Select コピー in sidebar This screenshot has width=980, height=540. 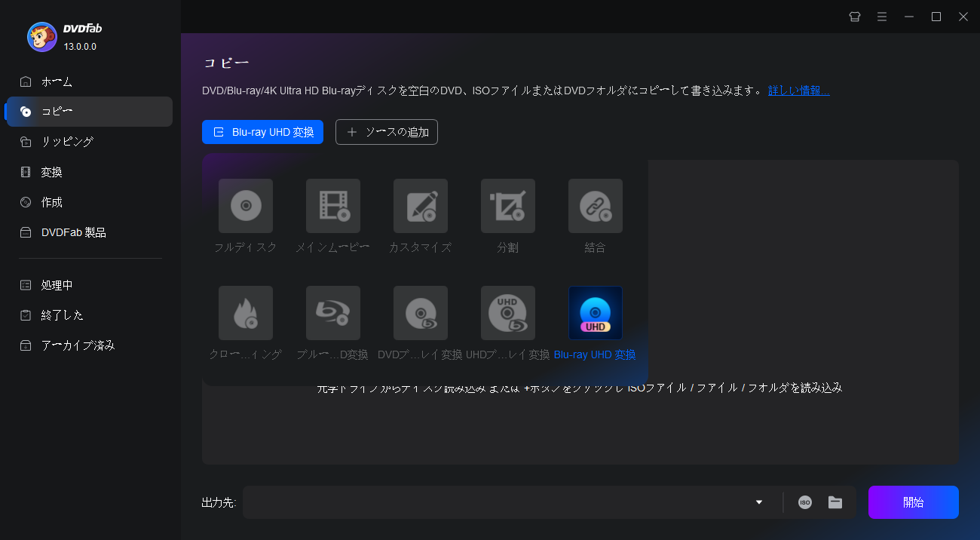90,112
